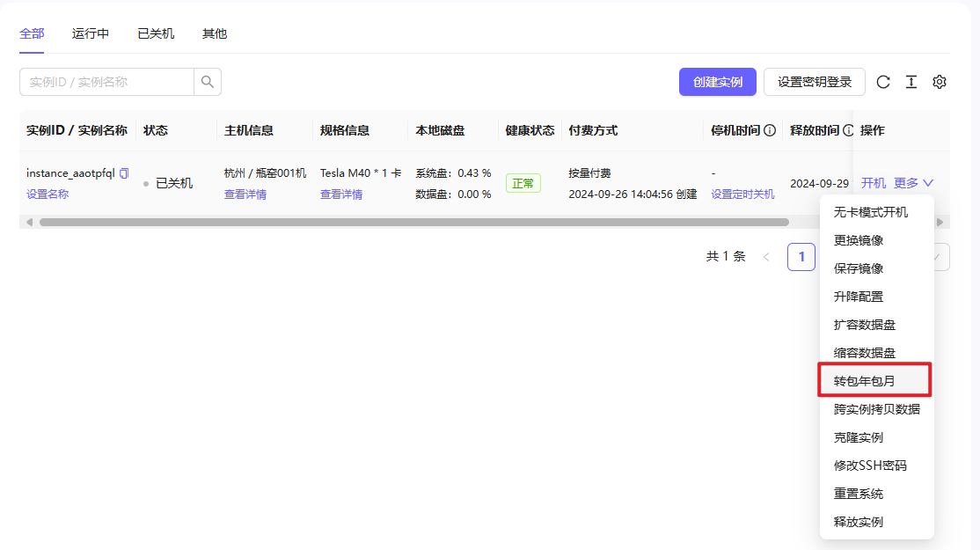Click the 设置密钥登录 button
This screenshot has width=980, height=550.
(x=815, y=82)
